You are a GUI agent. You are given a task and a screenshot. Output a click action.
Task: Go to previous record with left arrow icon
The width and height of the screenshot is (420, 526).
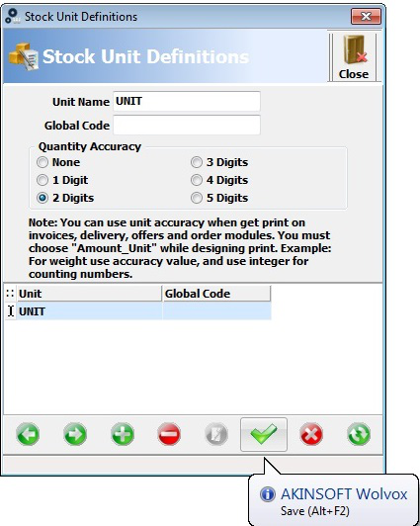tap(28, 434)
